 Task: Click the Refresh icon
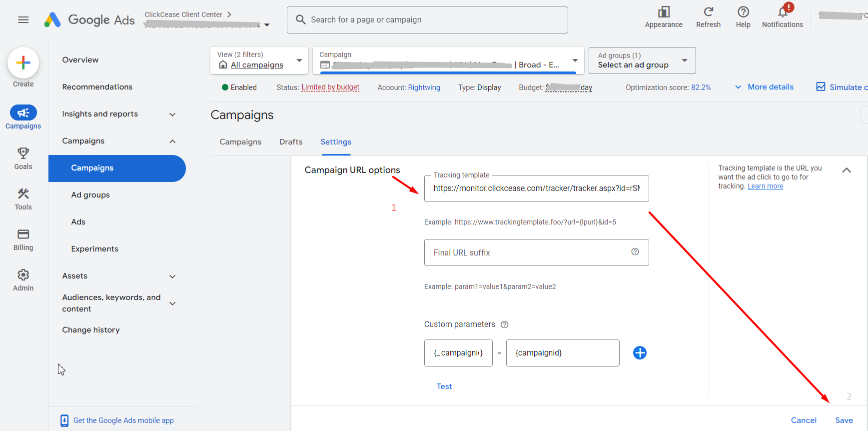tap(708, 12)
